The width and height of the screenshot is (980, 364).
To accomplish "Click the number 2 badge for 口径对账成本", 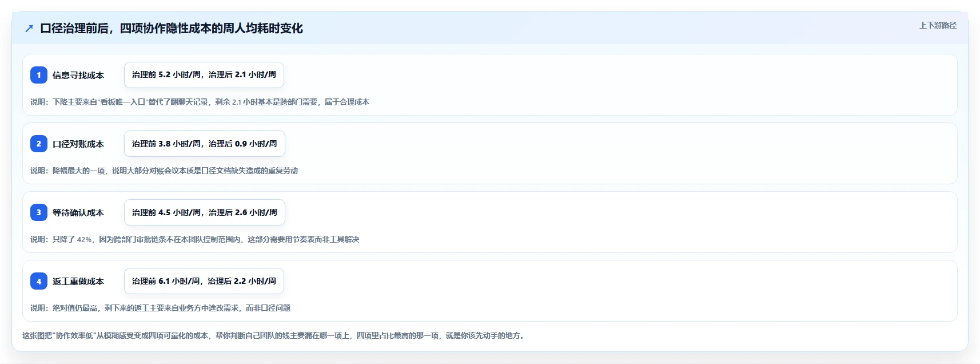I will [39, 144].
